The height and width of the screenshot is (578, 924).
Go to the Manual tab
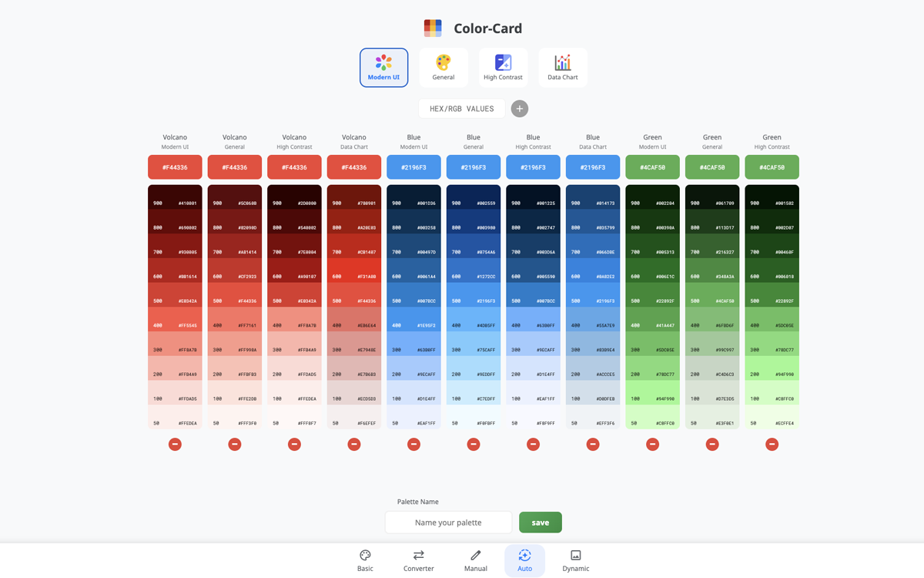coord(475,560)
